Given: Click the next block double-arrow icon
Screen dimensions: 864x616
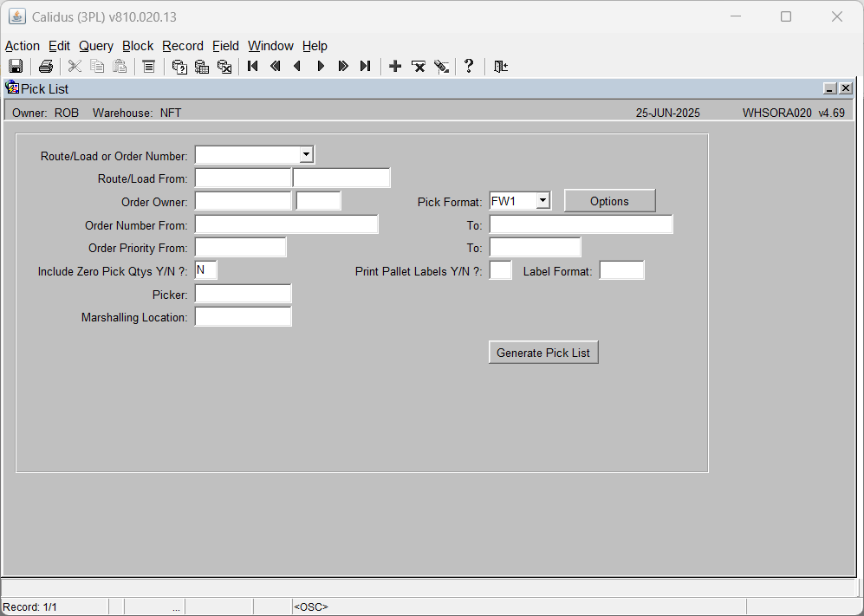Looking at the screenshot, I should tap(342, 67).
